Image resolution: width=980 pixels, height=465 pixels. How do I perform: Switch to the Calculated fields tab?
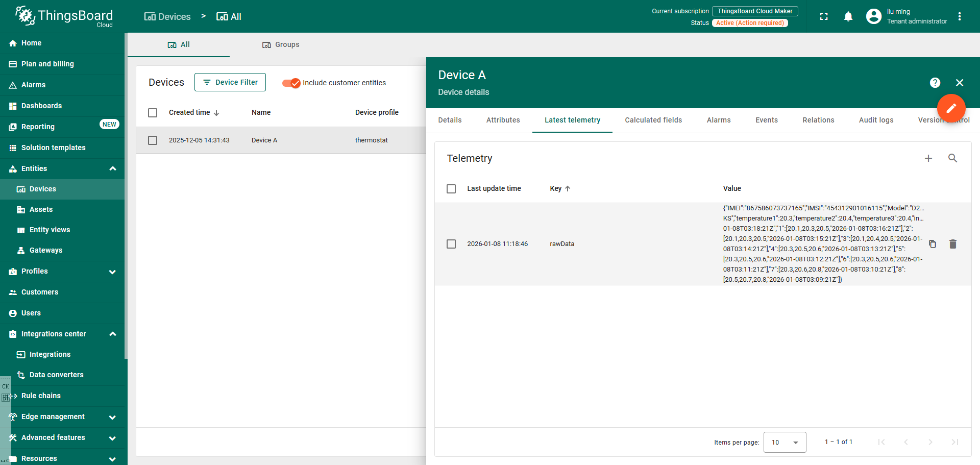tap(653, 120)
